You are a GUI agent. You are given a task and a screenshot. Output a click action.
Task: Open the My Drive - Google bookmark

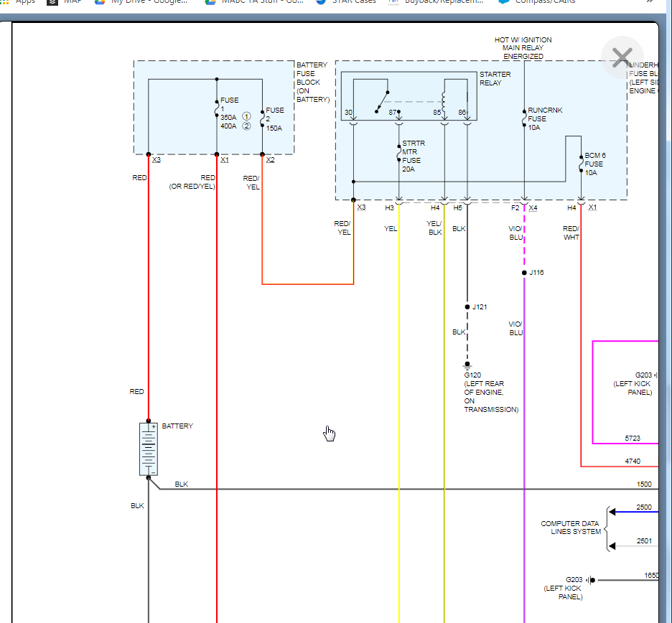point(141,1)
